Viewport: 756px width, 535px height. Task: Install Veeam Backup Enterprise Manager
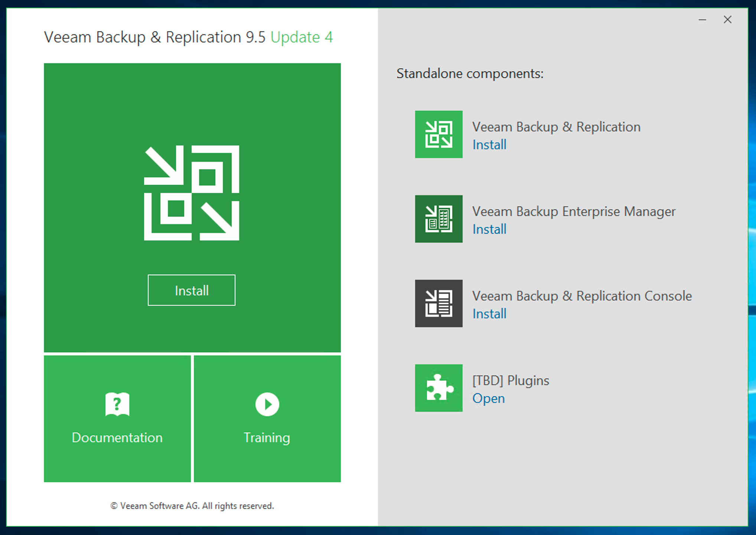(x=489, y=229)
